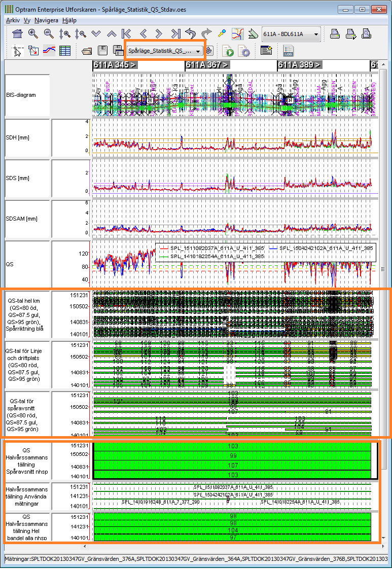The image size is (392, 570).
Task: Open the Spårläge_Statistik_QS view dropdown
Action: coord(164,51)
